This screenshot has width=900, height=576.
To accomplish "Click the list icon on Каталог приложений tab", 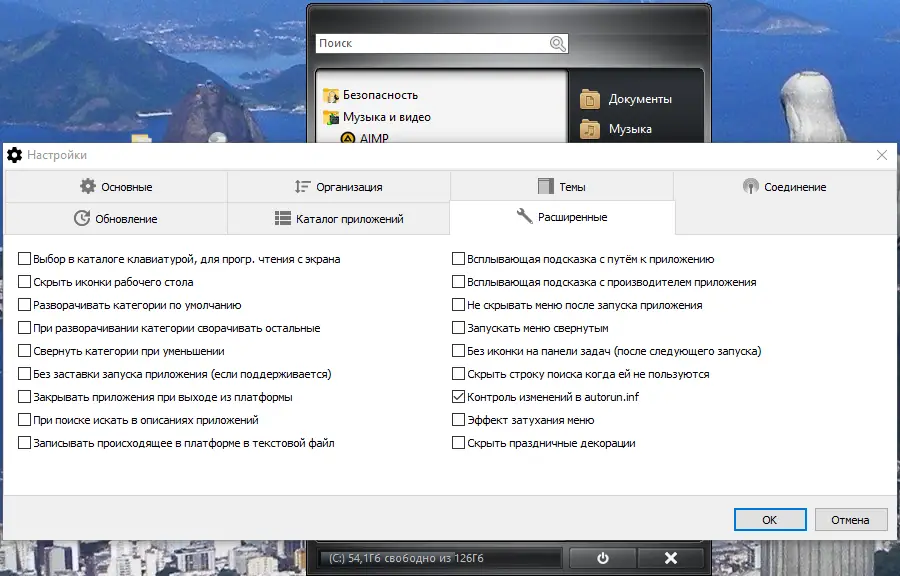I will coord(283,219).
